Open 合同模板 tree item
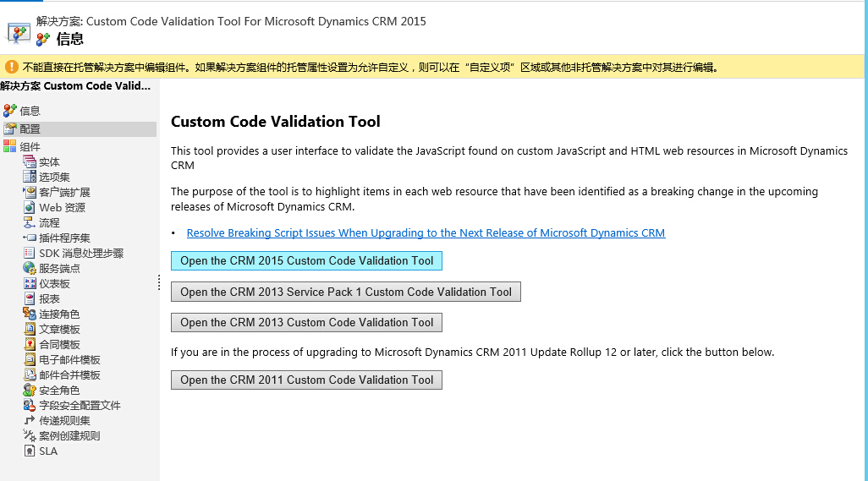Image resolution: width=868 pixels, height=481 pixels. point(59,344)
